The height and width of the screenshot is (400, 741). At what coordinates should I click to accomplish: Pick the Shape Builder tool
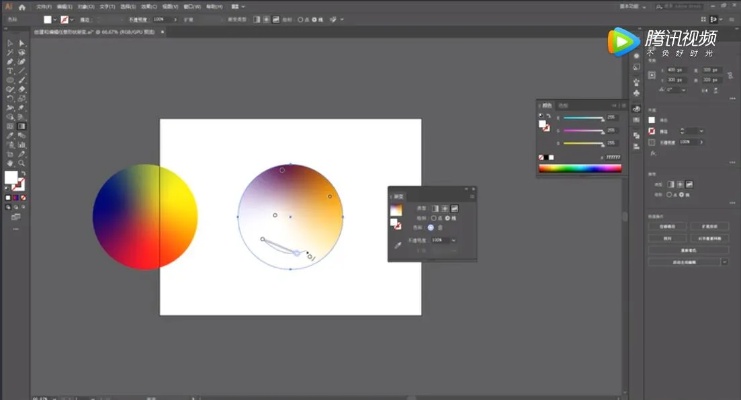tap(10, 117)
